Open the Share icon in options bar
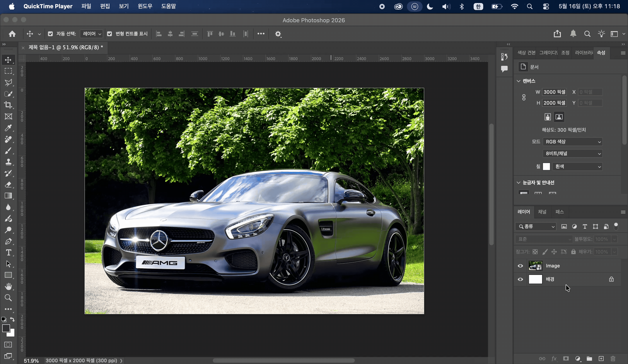Image resolution: width=628 pixels, height=364 pixels. tap(558, 34)
